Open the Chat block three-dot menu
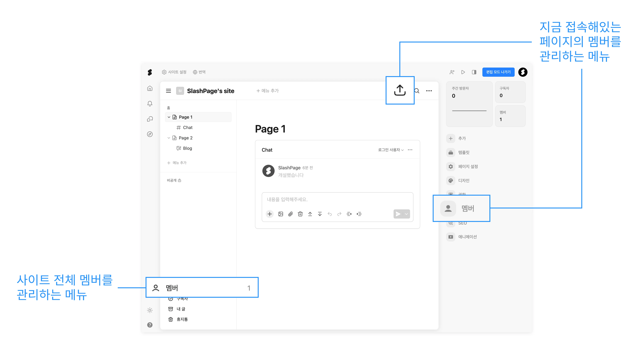This screenshot has width=644, height=361. click(x=410, y=150)
